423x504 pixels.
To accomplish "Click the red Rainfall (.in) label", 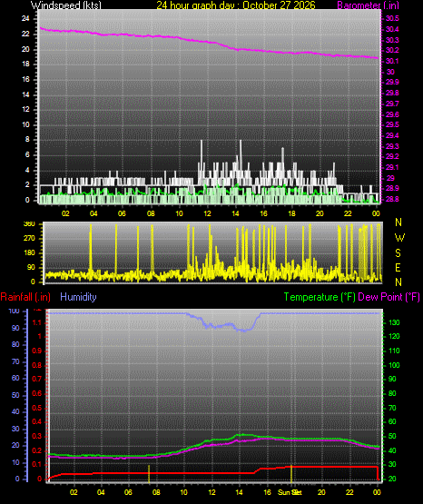I will (x=25, y=297).
